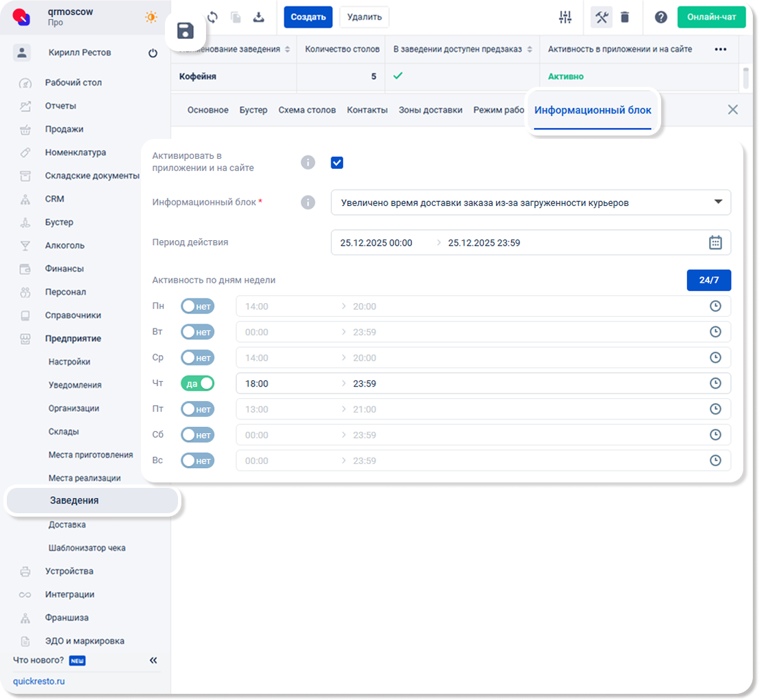Click the trash bin icon in toolbar

point(625,18)
